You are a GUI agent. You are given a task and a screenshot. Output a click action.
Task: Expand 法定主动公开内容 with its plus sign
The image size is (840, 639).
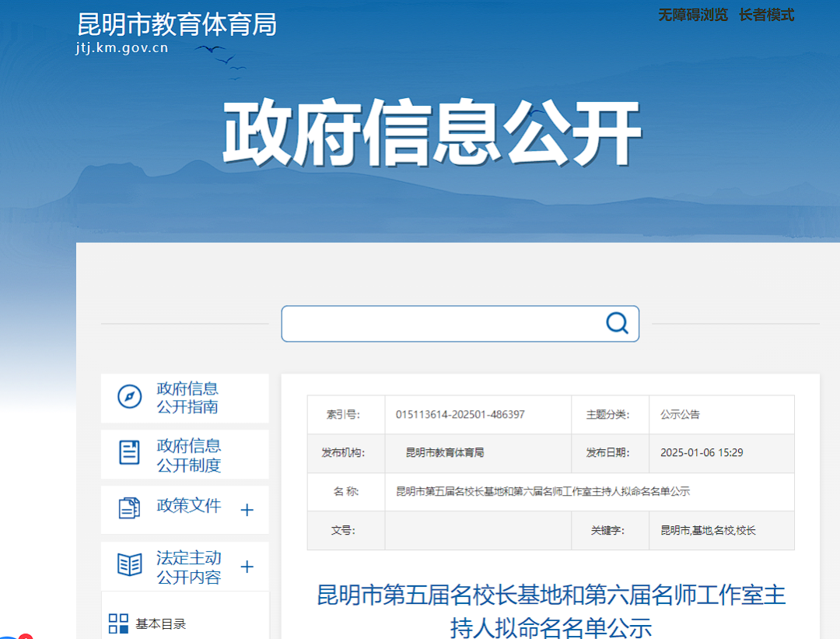247,567
